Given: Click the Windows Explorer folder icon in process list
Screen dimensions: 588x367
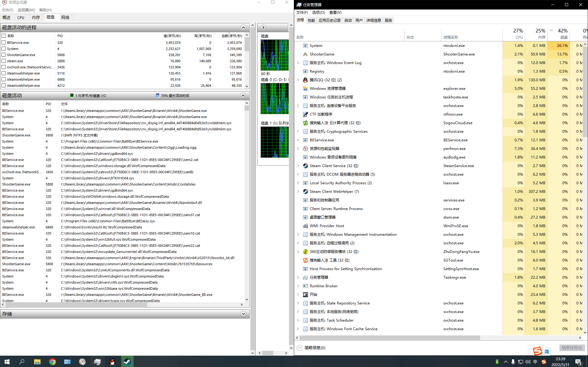Looking at the screenshot, I should [x=305, y=89].
